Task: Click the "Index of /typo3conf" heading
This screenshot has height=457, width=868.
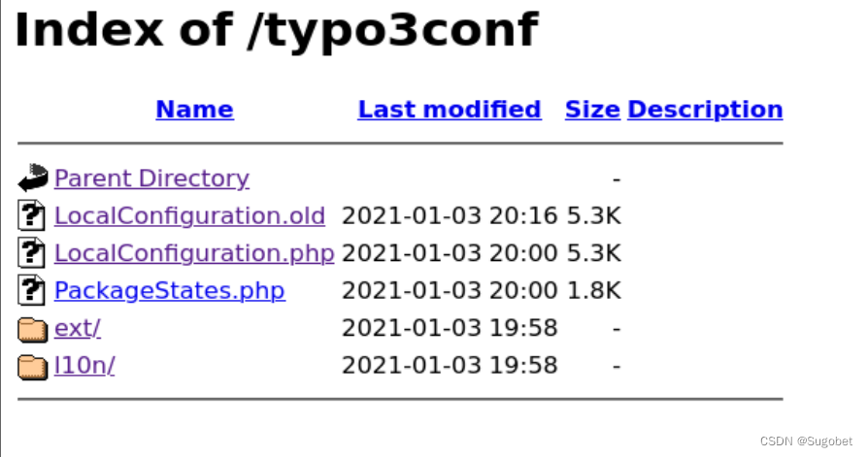Action: [x=276, y=29]
